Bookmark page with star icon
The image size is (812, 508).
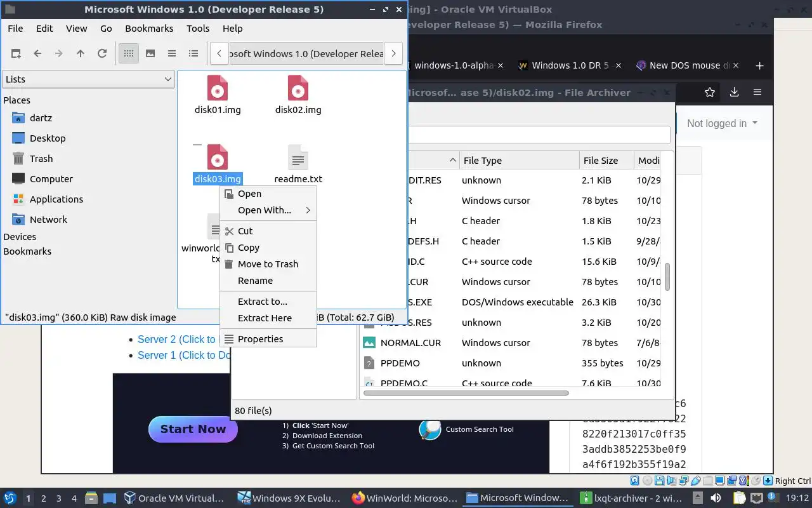710,93
